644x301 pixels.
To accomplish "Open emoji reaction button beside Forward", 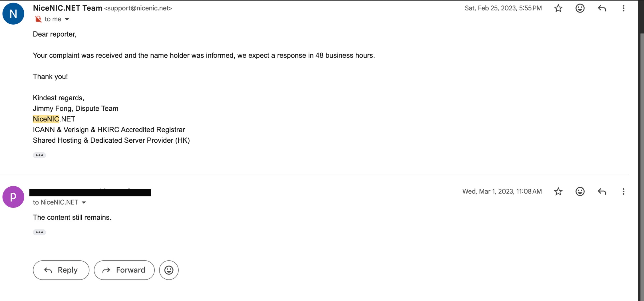I will [x=169, y=270].
